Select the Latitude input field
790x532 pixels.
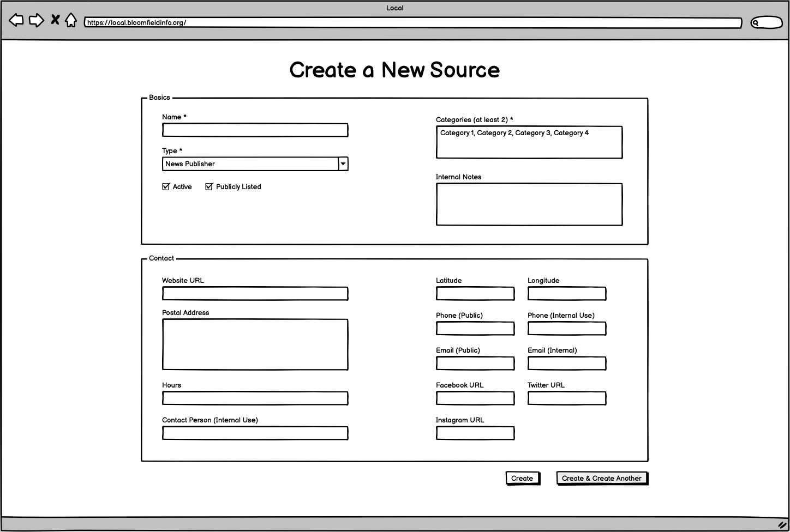point(475,294)
